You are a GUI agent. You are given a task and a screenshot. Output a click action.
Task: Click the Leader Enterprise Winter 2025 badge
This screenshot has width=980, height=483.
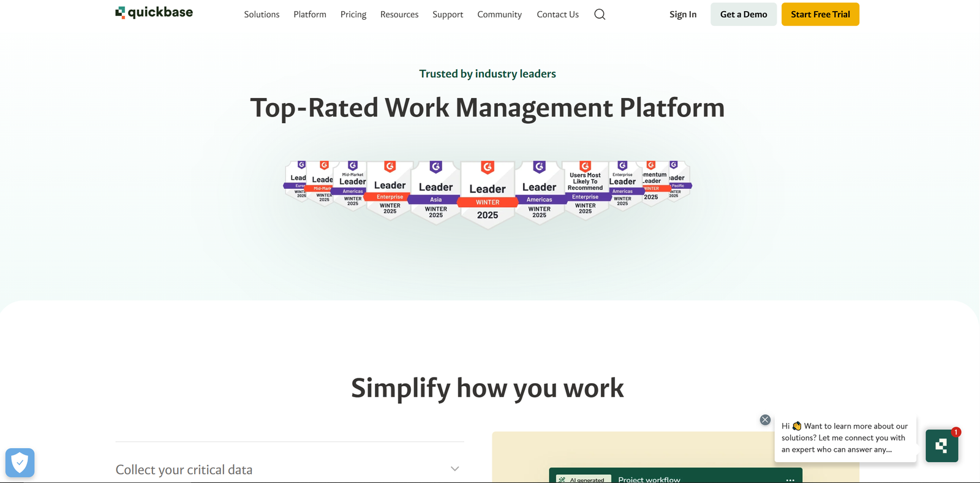390,190
